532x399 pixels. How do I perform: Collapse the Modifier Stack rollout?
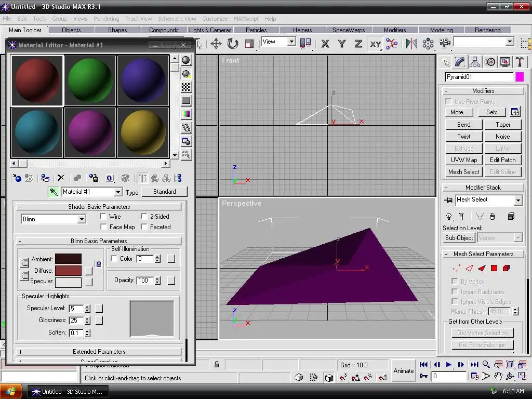tap(483, 188)
